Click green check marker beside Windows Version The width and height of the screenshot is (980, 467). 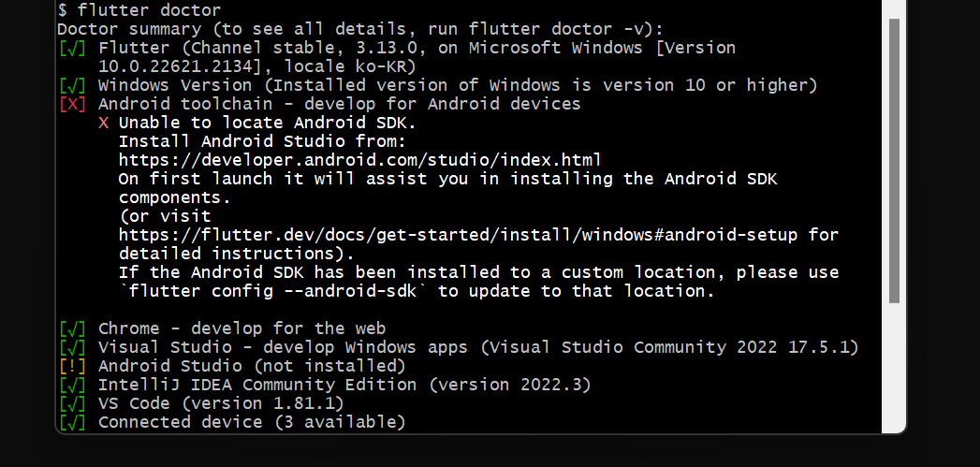tap(72, 86)
